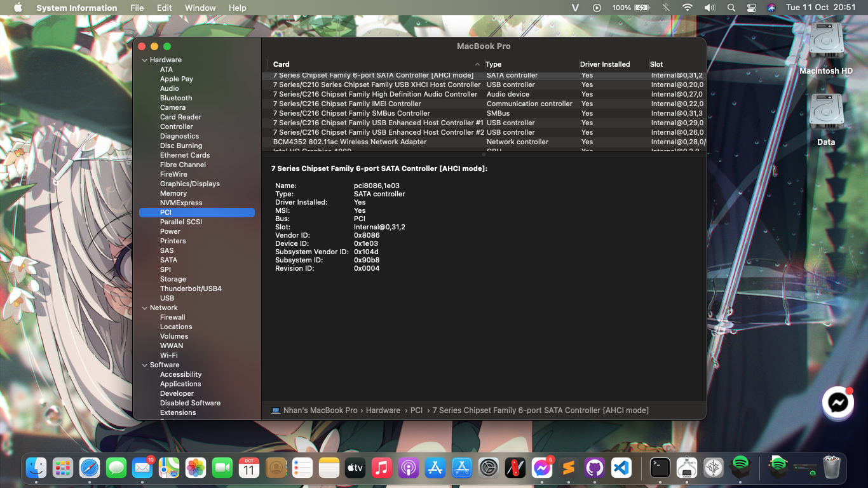Collapse the Software section
Viewport: 868px width, 488px height.
(x=145, y=365)
